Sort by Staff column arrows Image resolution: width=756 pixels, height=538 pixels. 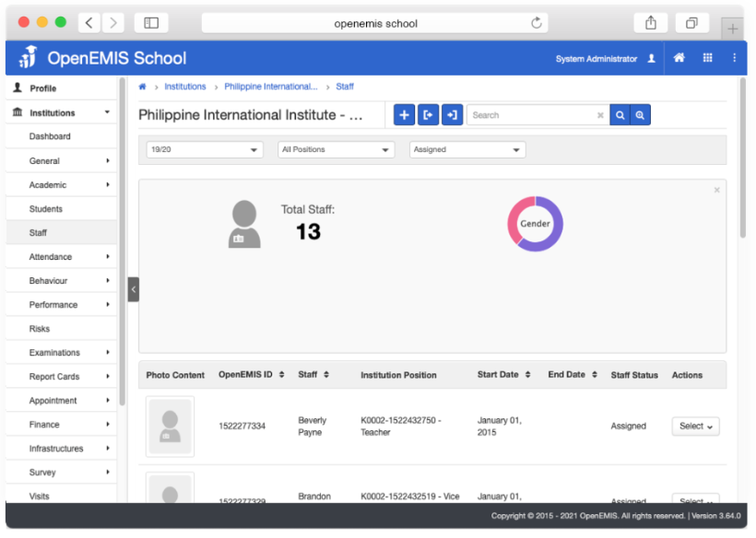326,375
